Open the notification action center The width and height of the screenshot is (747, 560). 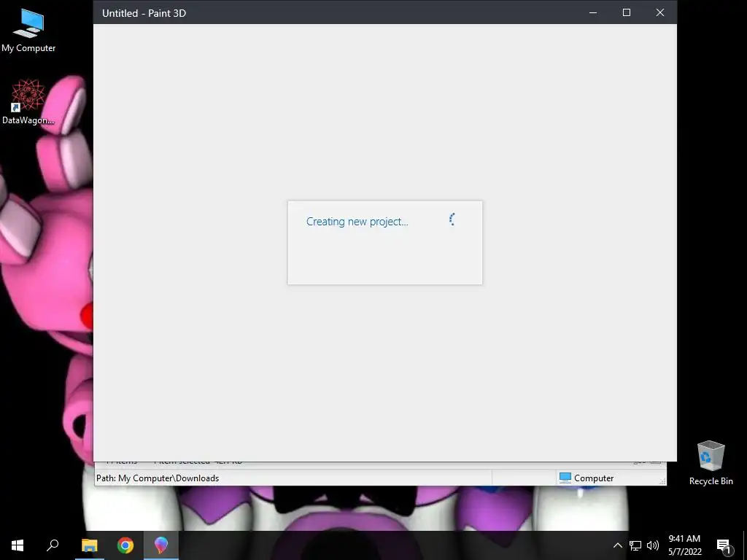724,545
